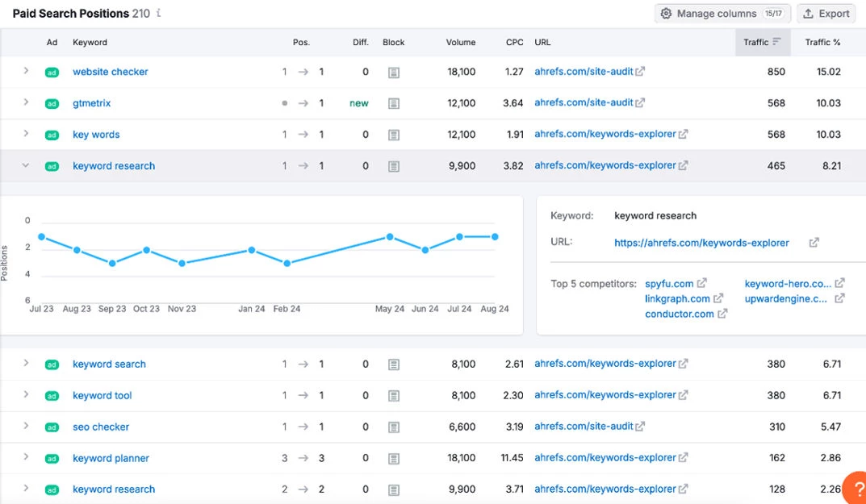
Task: Expand the gtmetrix row
Action: pos(25,102)
